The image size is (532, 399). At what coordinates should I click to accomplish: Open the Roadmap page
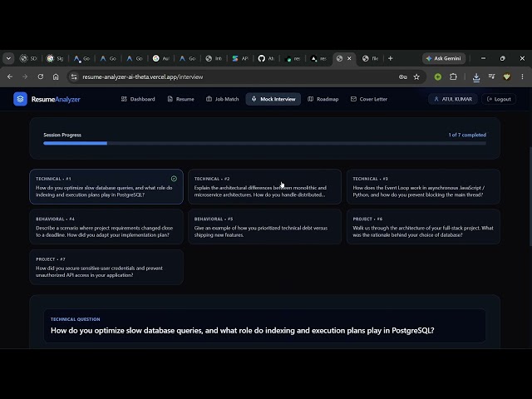coord(323,99)
